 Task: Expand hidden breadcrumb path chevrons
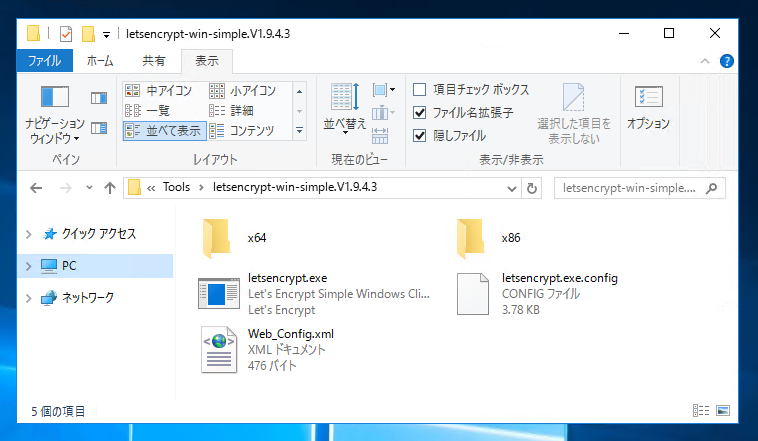pos(151,188)
